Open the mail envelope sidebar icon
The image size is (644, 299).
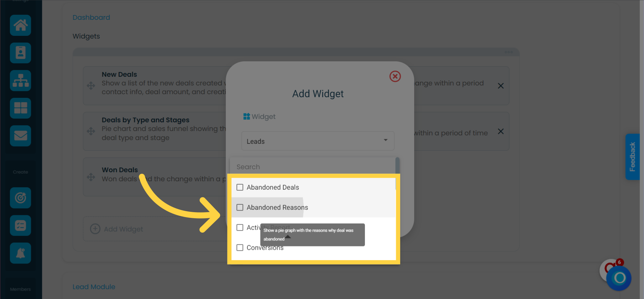tap(20, 136)
